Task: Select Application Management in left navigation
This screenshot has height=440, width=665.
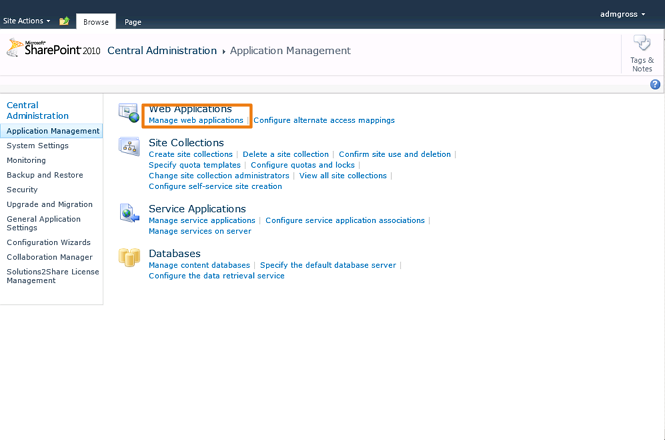Action: [x=53, y=131]
